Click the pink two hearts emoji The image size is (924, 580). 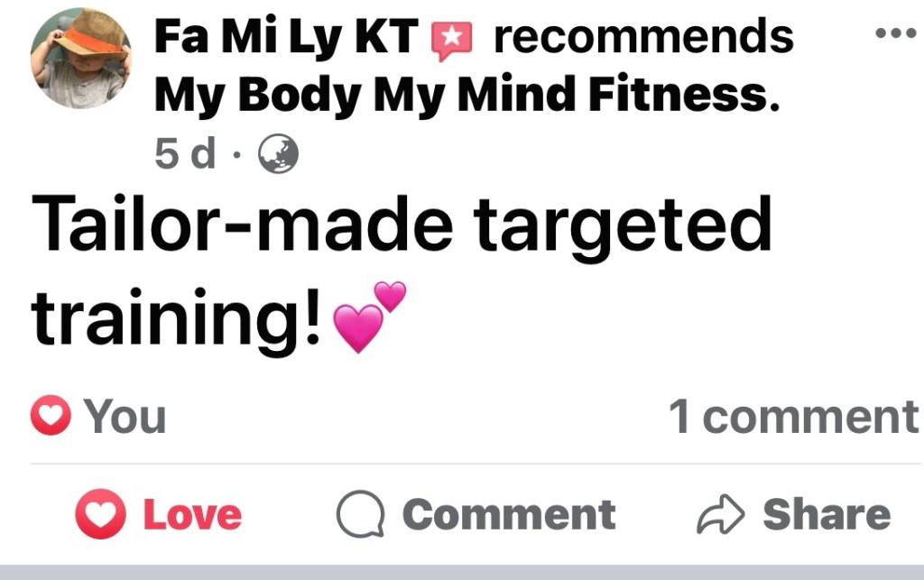(x=369, y=317)
